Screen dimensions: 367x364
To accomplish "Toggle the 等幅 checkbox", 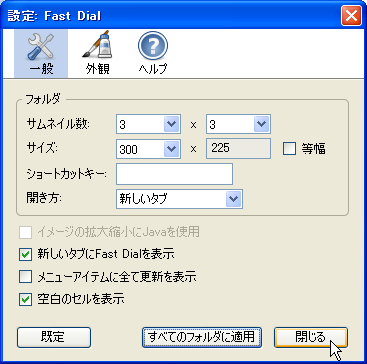I will click(289, 149).
